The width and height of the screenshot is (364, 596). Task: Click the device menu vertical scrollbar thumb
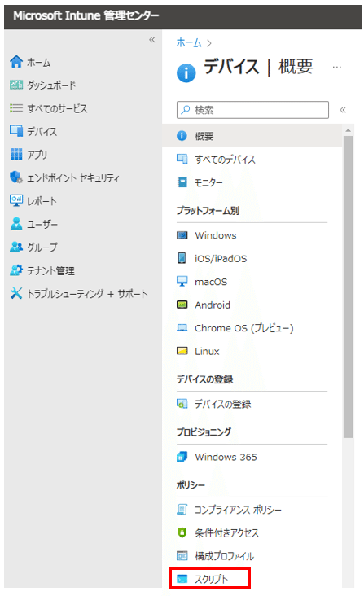point(348,287)
